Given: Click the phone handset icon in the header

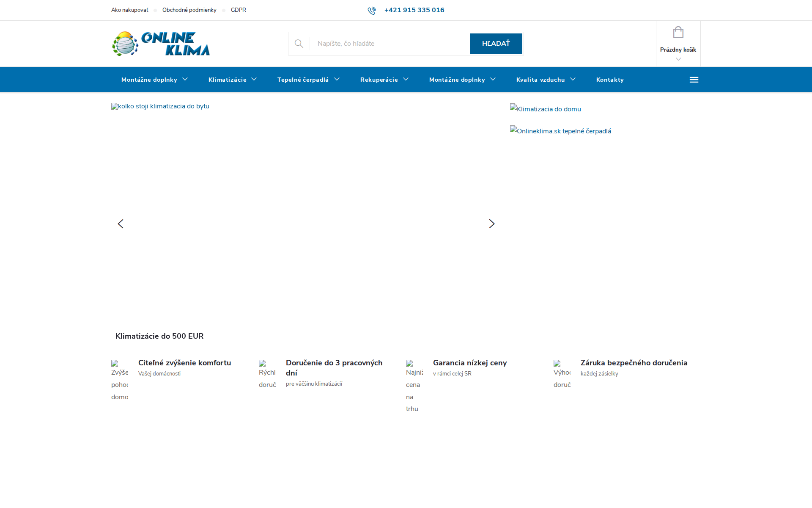Looking at the screenshot, I should tap(372, 10).
